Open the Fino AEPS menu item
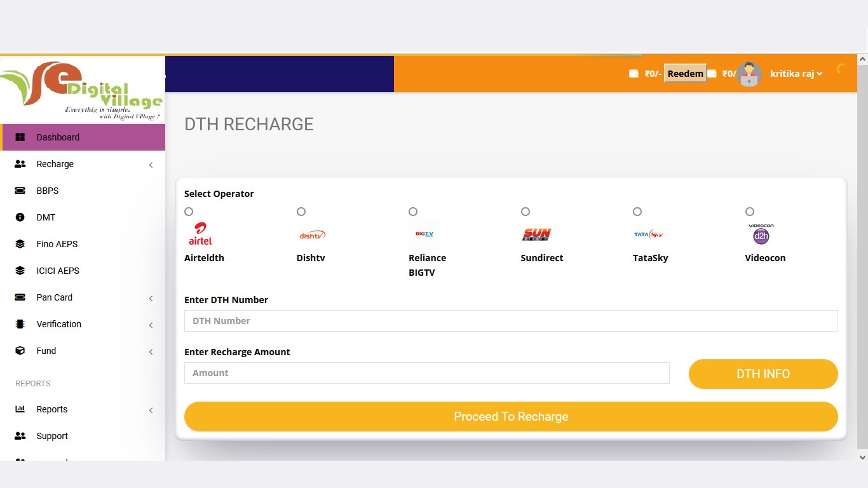The height and width of the screenshot is (488, 868). tap(83, 244)
